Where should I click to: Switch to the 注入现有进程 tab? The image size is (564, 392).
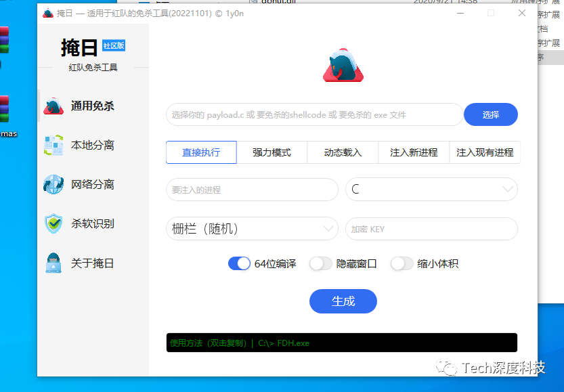(485, 152)
